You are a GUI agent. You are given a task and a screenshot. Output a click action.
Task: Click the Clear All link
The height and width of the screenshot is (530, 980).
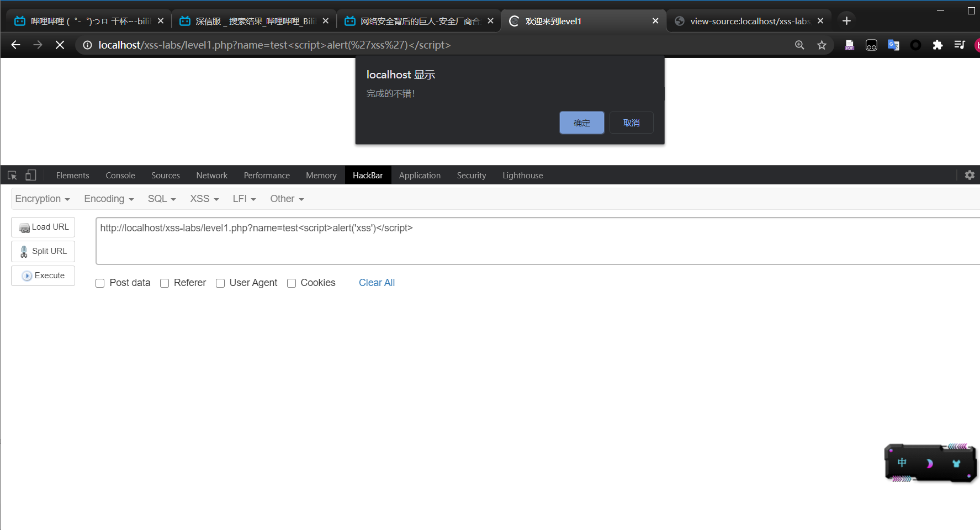pyautogui.click(x=377, y=283)
